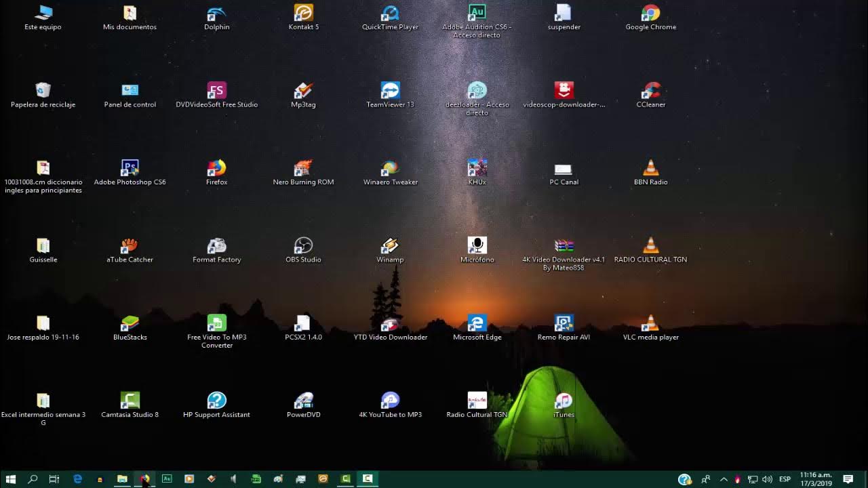This screenshot has width=868, height=488.
Task: Select the Radio Cultural TGN white logo icon
Action: tap(477, 405)
